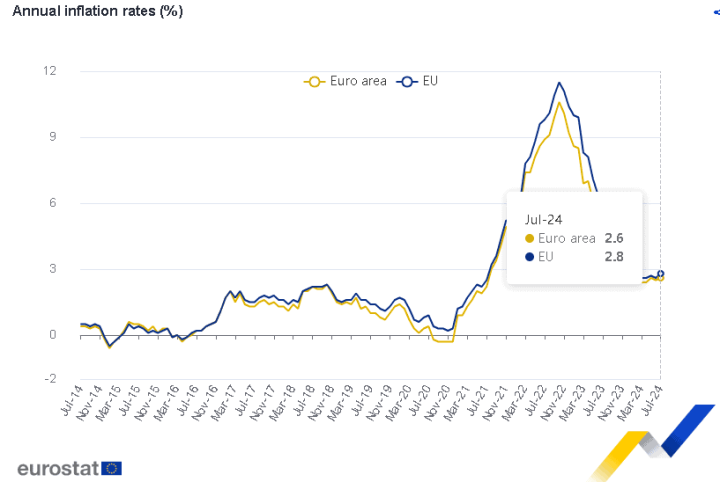720x482 pixels.
Task: Click the Mar-20 label on the x-axis
Action: pyautogui.click(x=398, y=403)
